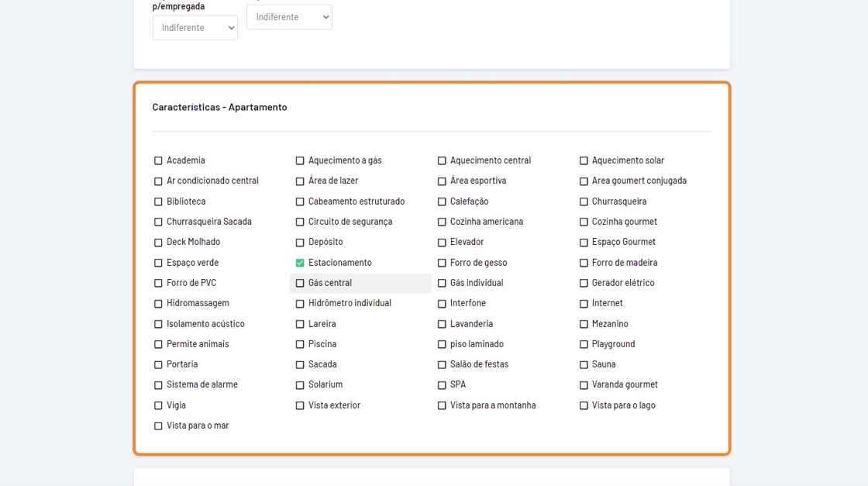Tick the Piscina checkbox
This screenshot has width=868, height=486.
pos(300,344)
